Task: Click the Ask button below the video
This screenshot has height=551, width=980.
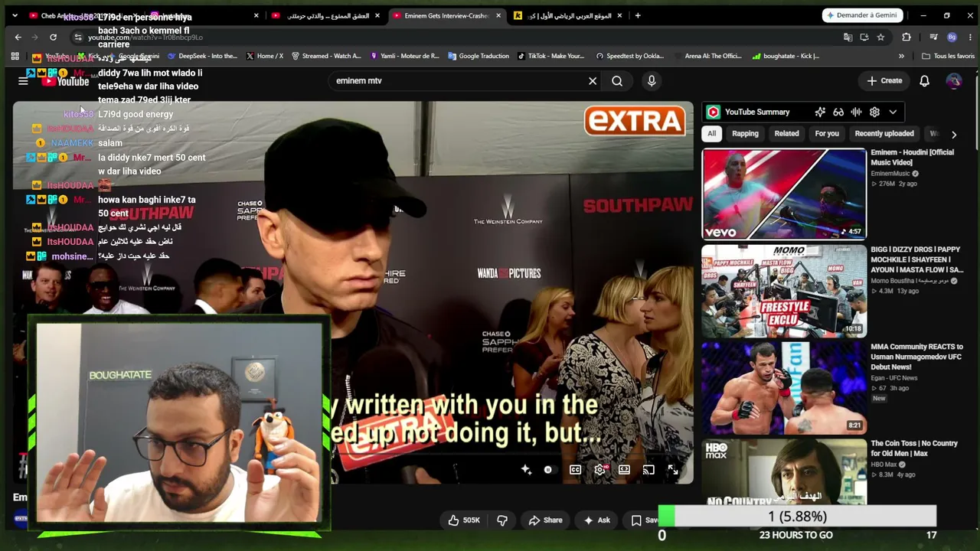Action: (x=596, y=520)
